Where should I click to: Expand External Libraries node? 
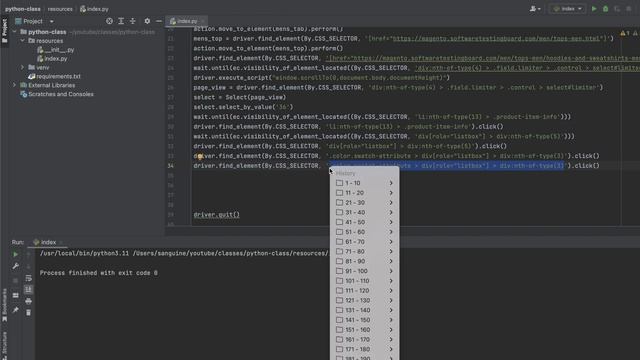15,85
